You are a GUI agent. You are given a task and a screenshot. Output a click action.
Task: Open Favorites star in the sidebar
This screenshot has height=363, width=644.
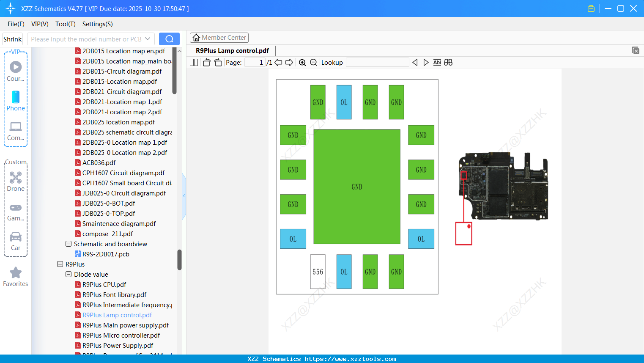(x=16, y=277)
